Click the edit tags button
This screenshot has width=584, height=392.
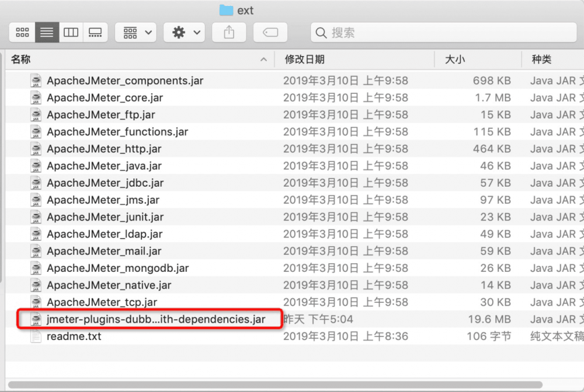tap(270, 32)
